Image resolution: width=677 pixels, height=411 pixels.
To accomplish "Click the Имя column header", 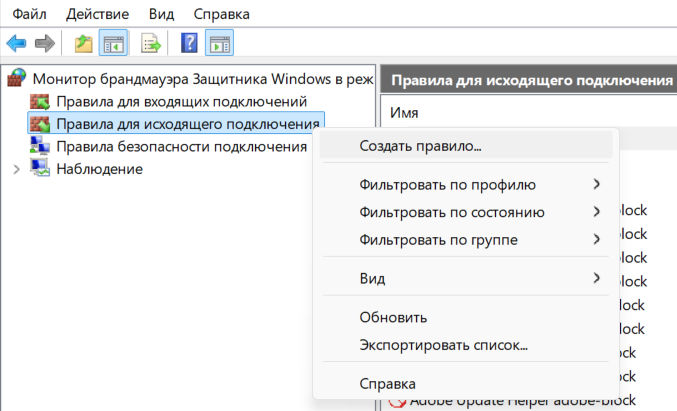I will tap(404, 112).
